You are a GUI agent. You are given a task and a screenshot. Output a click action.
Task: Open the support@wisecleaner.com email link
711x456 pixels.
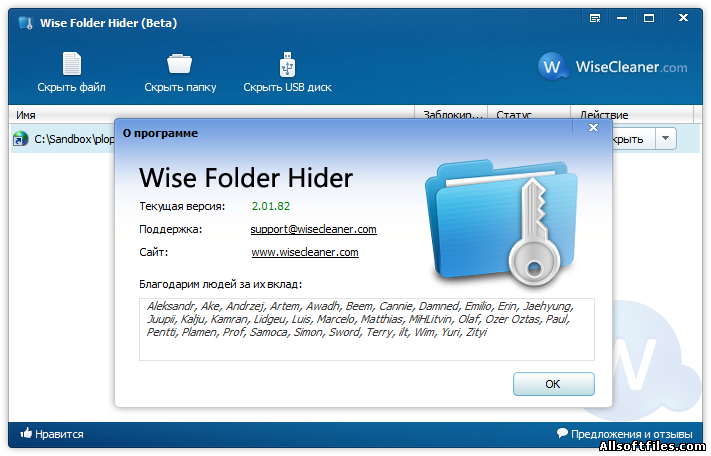coord(313,229)
